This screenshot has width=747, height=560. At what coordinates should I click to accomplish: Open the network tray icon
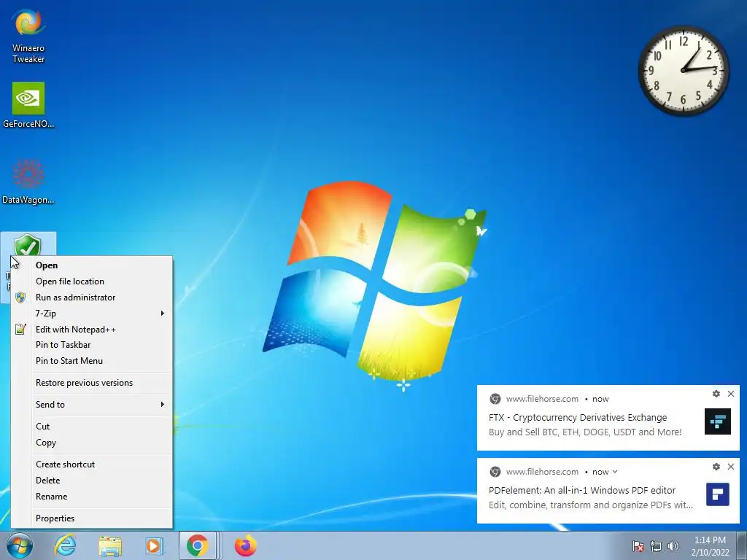click(x=656, y=546)
